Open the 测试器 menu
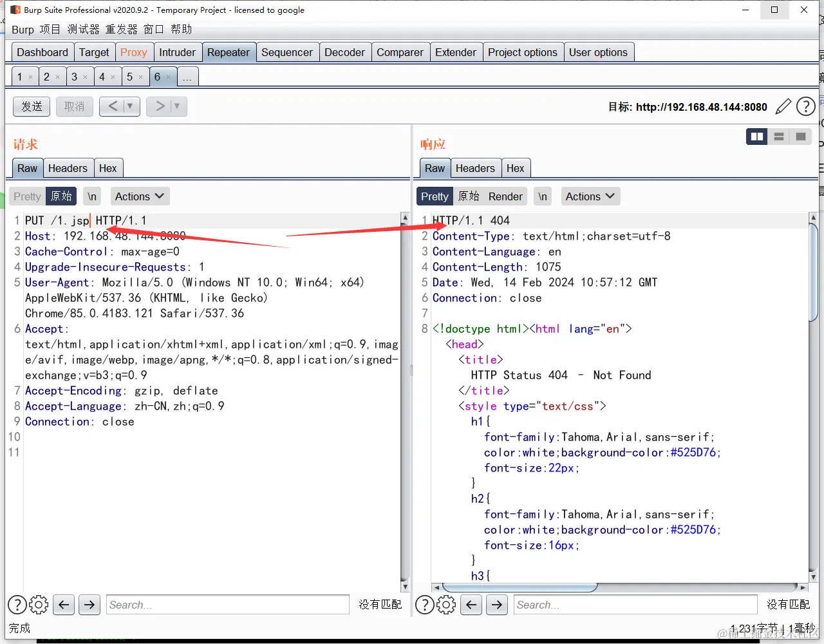Screen dimensions: 824x644 [x=83, y=30]
